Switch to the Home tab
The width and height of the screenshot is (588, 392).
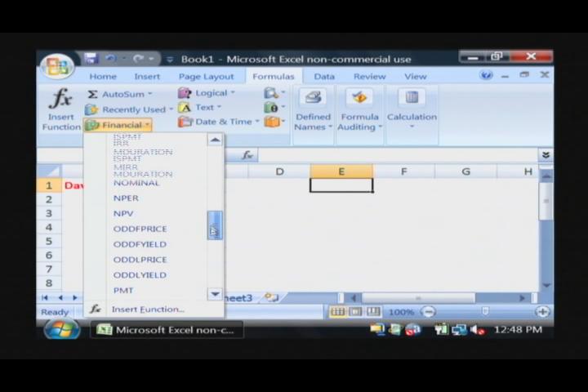[x=103, y=77]
